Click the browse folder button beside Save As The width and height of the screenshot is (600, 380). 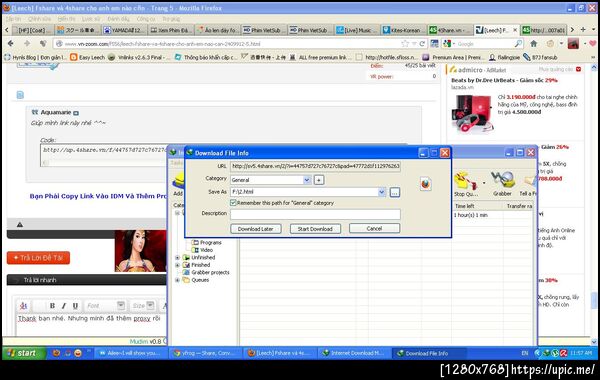click(395, 192)
